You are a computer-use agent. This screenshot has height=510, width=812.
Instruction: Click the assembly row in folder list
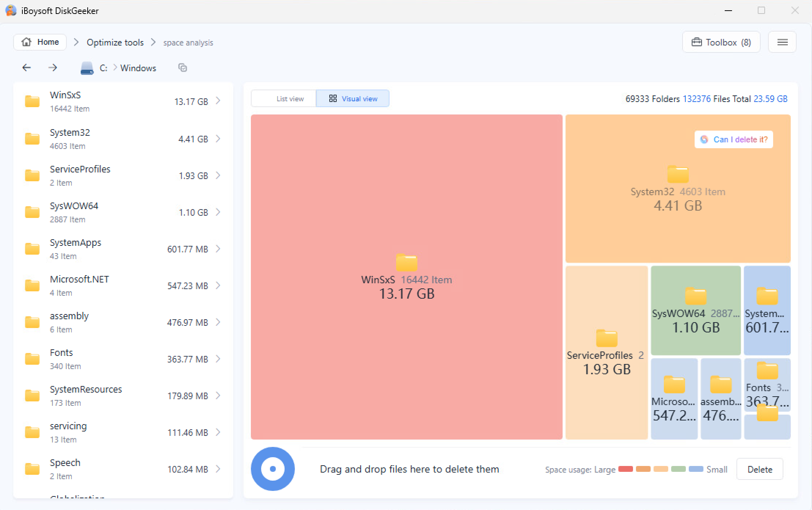click(x=123, y=322)
